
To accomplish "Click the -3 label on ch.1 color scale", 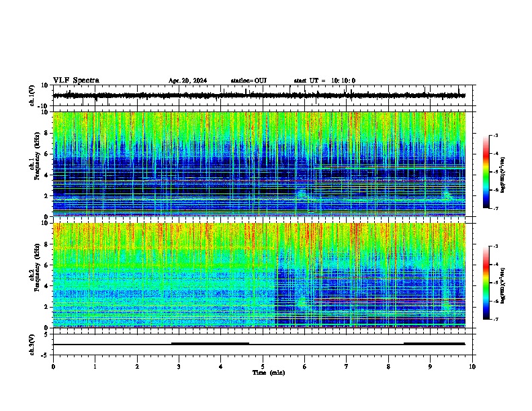I will click(x=495, y=136).
